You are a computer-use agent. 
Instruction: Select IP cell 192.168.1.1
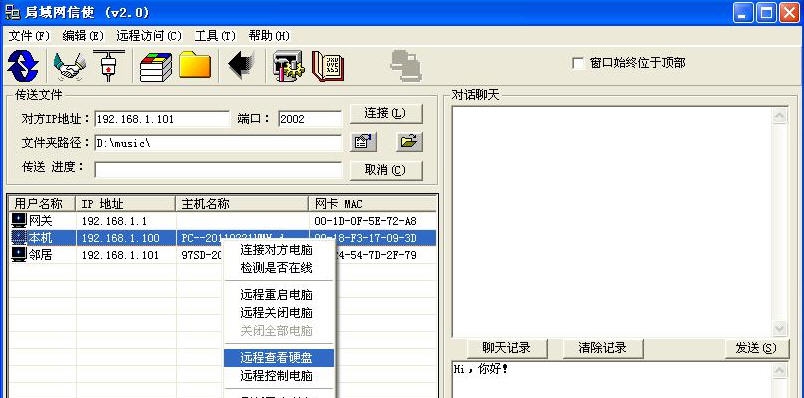pos(114,222)
